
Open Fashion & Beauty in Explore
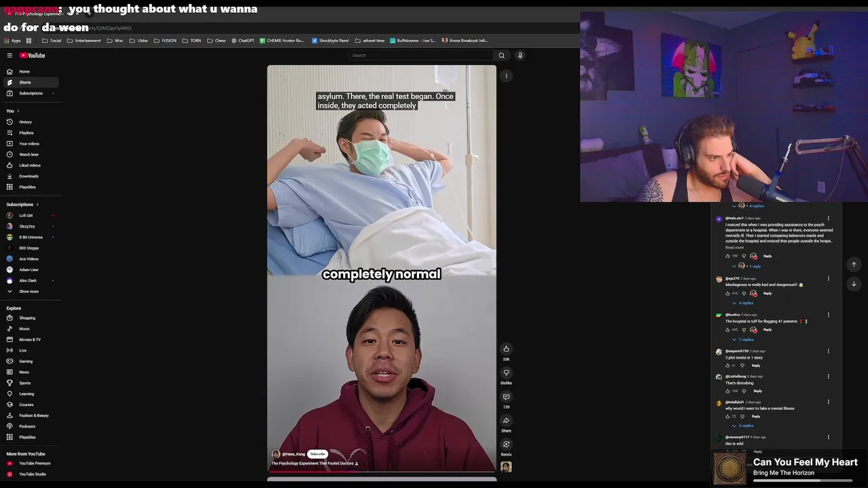(x=30, y=415)
